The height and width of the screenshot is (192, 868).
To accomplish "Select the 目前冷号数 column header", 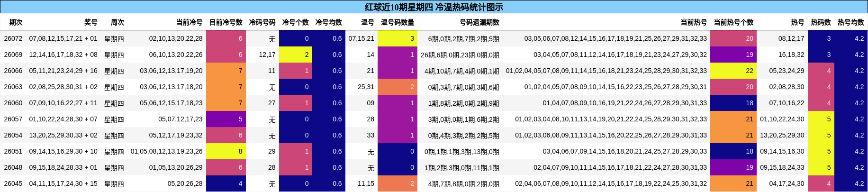I will tap(226, 22).
